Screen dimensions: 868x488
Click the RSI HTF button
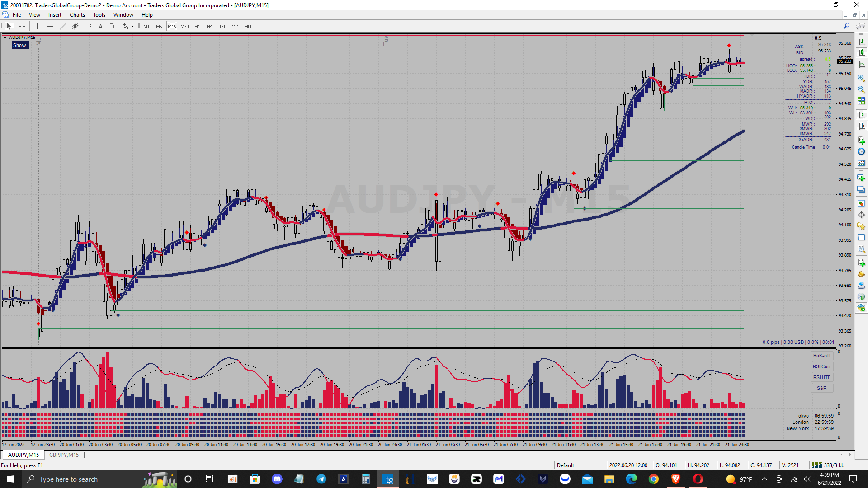pyautogui.click(x=821, y=377)
